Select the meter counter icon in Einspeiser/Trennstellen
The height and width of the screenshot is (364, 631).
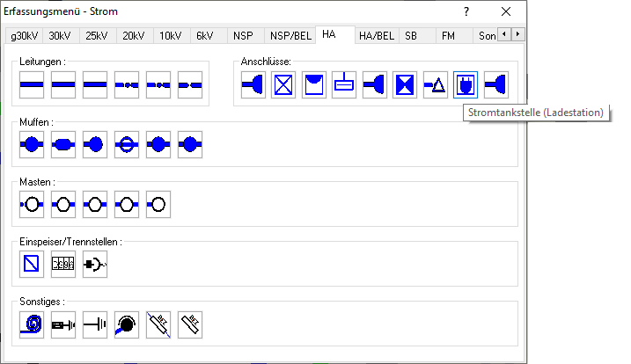63,265
